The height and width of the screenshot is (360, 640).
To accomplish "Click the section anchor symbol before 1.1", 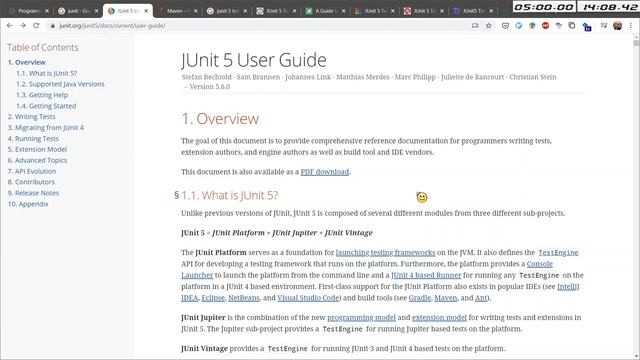I will 176,195.
